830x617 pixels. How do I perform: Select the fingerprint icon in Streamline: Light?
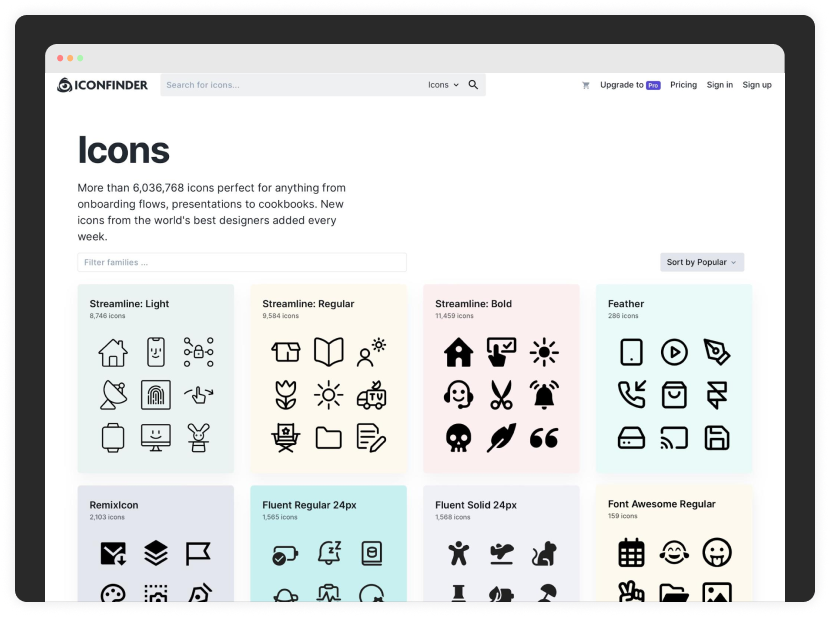coord(156,395)
